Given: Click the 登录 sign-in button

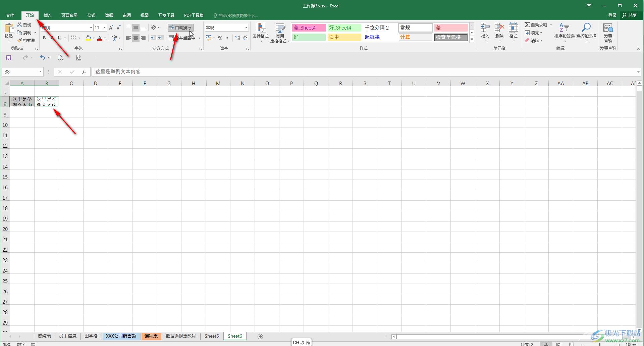Looking at the screenshot, I should 612,15.
